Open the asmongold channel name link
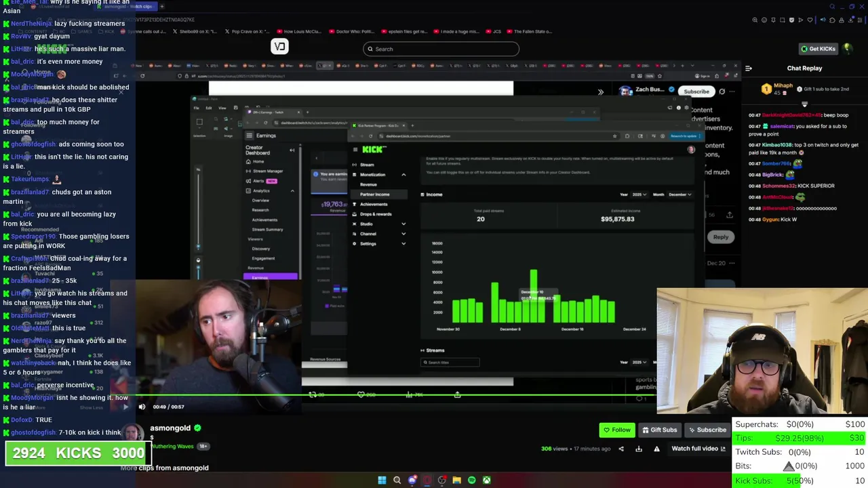The height and width of the screenshot is (488, 868). [x=170, y=428]
